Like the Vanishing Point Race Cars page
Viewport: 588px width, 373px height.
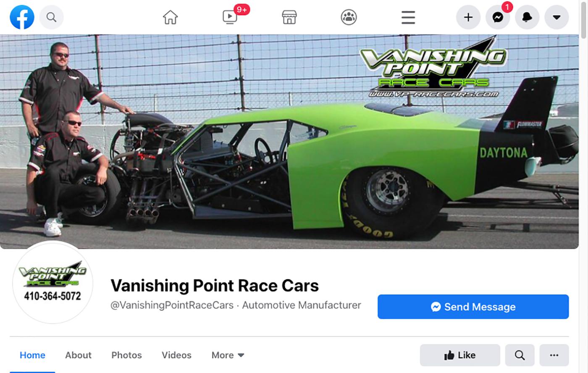pyautogui.click(x=460, y=355)
